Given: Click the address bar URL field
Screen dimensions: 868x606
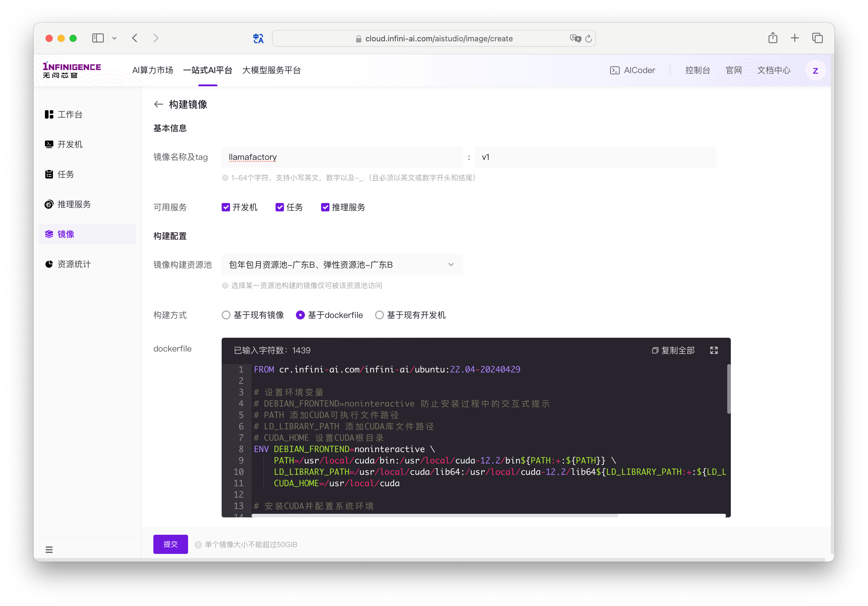Looking at the screenshot, I should (434, 39).
